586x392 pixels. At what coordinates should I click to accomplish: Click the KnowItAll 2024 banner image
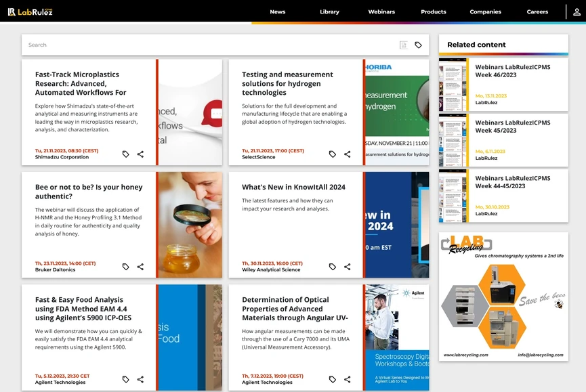click(x=397, y=225)
